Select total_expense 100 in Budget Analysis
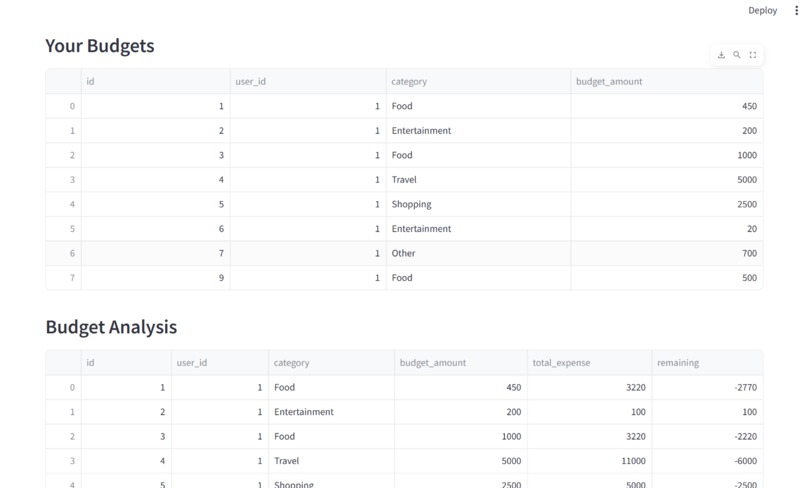The image size is (806, 488). coord(590,412)
